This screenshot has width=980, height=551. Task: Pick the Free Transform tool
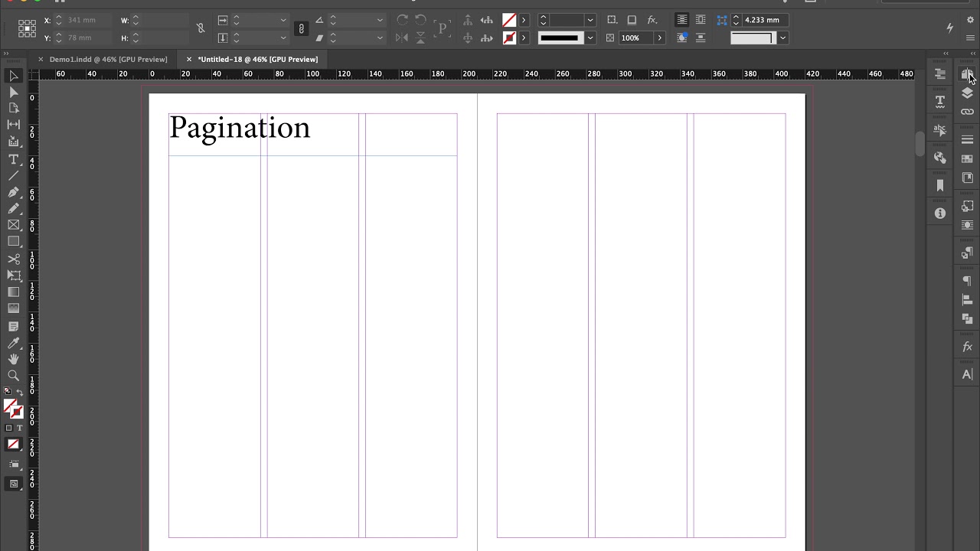pos(13,275)
